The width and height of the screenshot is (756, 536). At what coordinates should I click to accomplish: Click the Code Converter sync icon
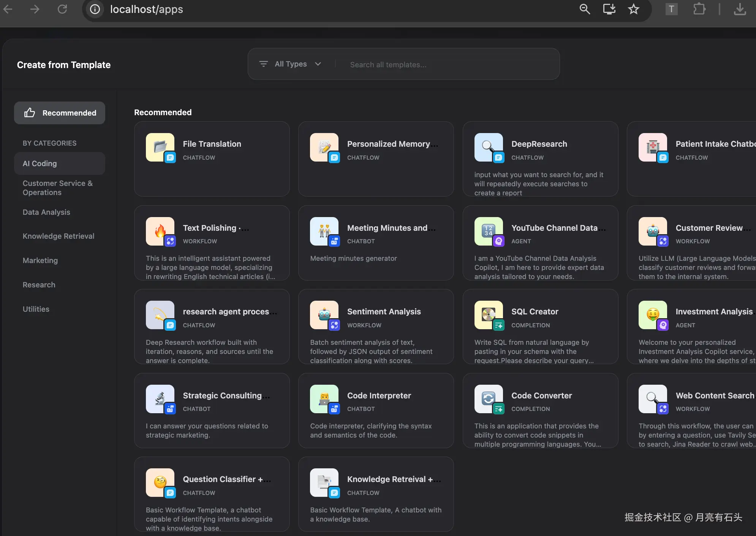click(x=488, y=398)
